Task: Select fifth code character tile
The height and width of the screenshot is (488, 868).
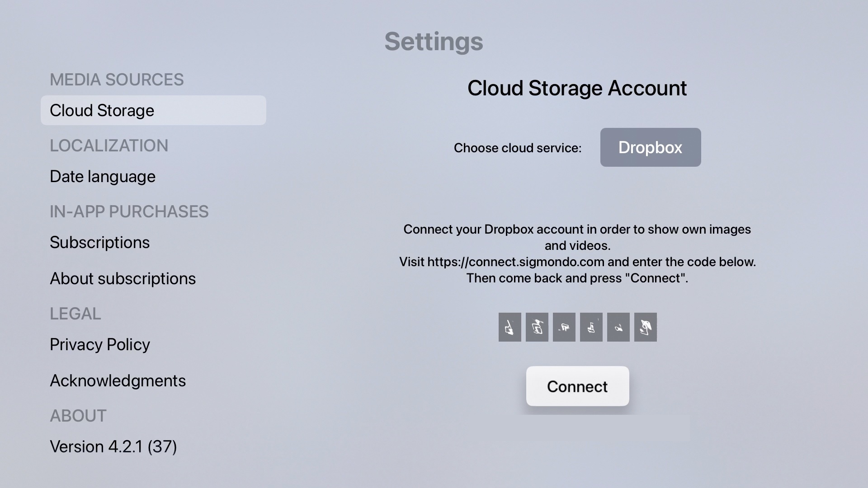Action: click(618, 327)
